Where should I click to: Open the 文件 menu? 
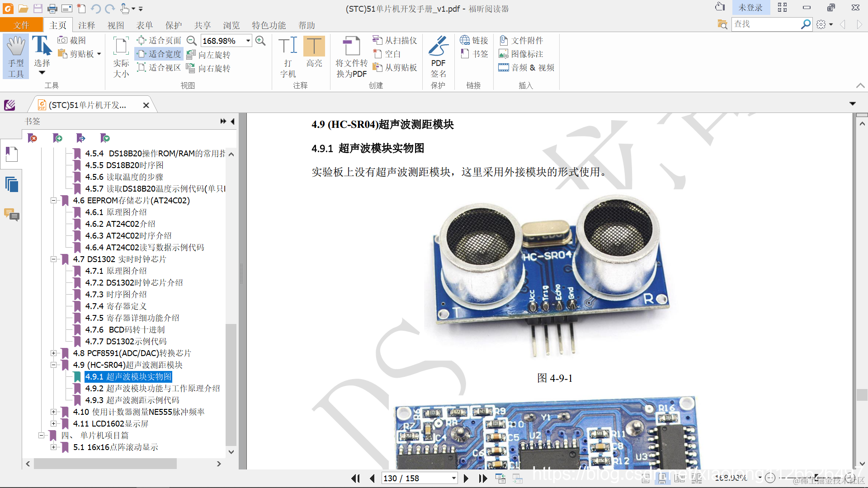21,25
